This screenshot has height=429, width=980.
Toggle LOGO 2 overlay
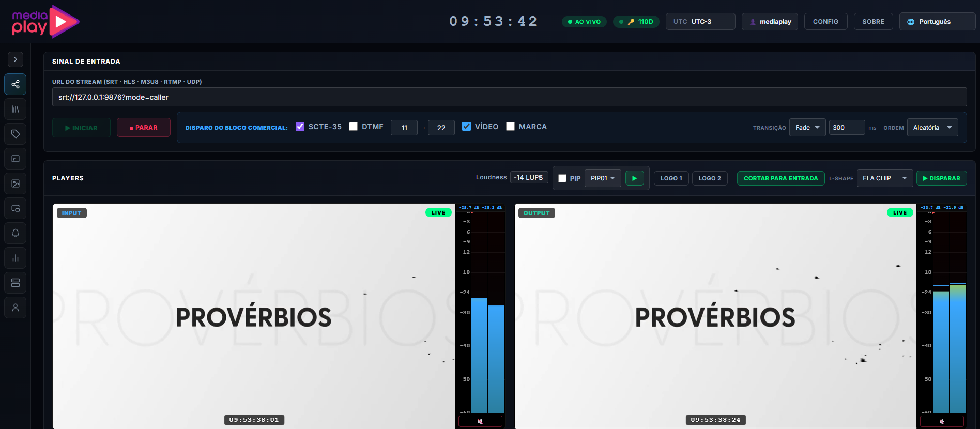click(710, 178)
